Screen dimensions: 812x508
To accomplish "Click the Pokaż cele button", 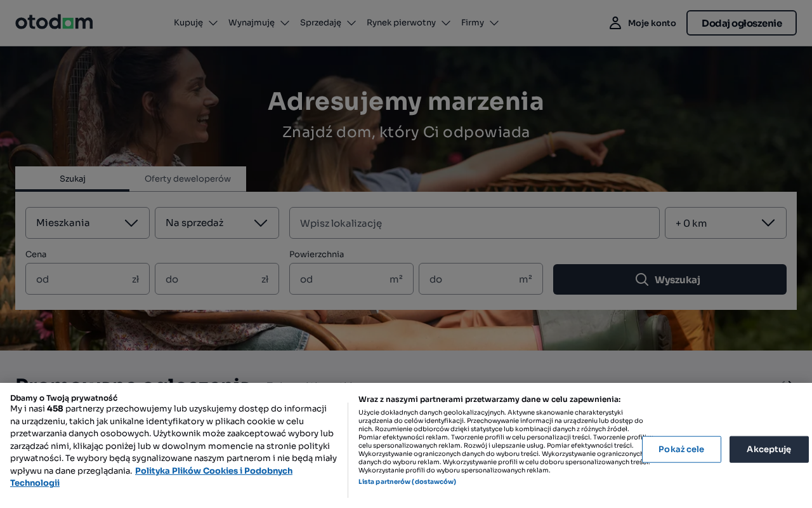I will point(681,449).
